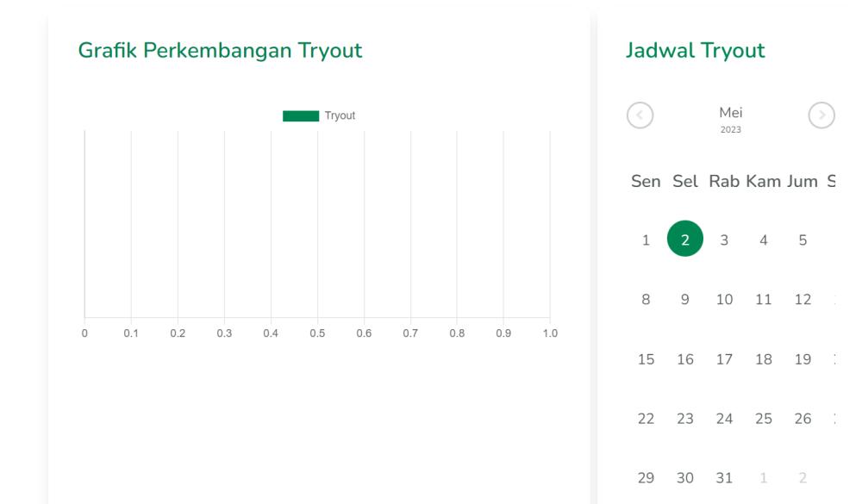Click the 2023 year label
The height and width of the screenshot is (504, 862).
731,130
